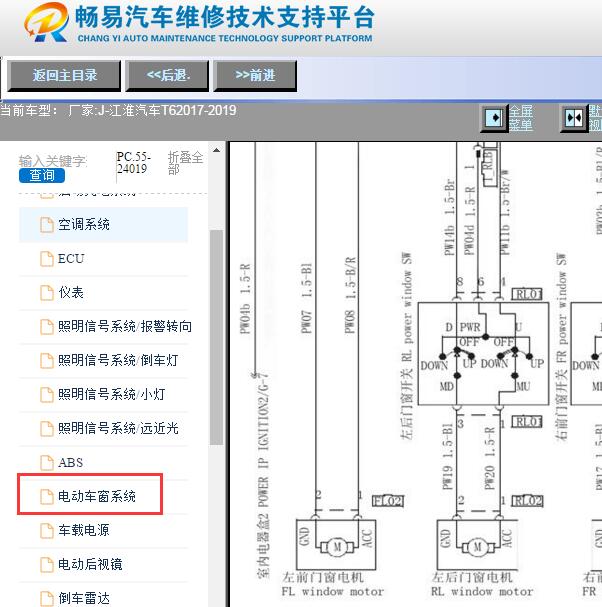Open 照明信号系统/小灯 entry

coord(111,394)
